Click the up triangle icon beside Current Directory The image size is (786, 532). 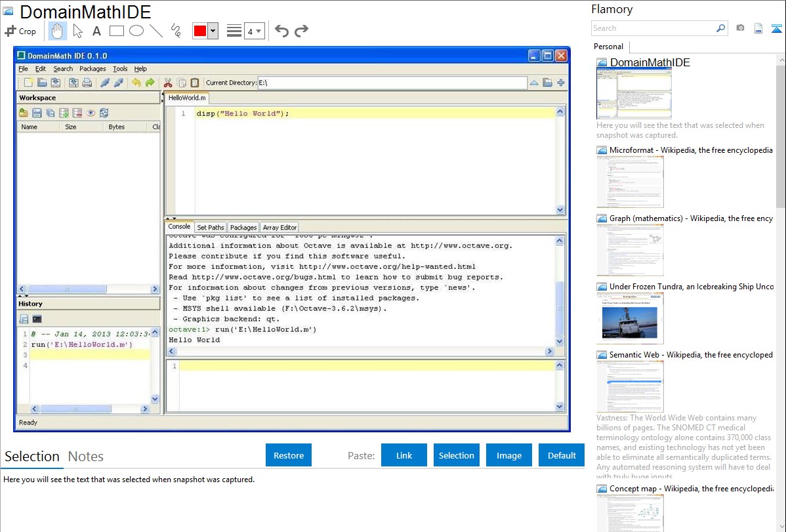(x=534, y=83)
